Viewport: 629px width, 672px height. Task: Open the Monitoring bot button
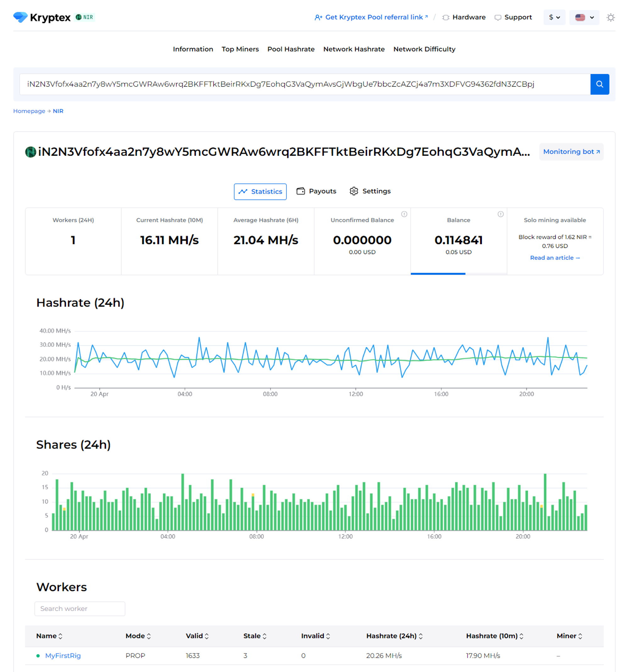point(571,152)
